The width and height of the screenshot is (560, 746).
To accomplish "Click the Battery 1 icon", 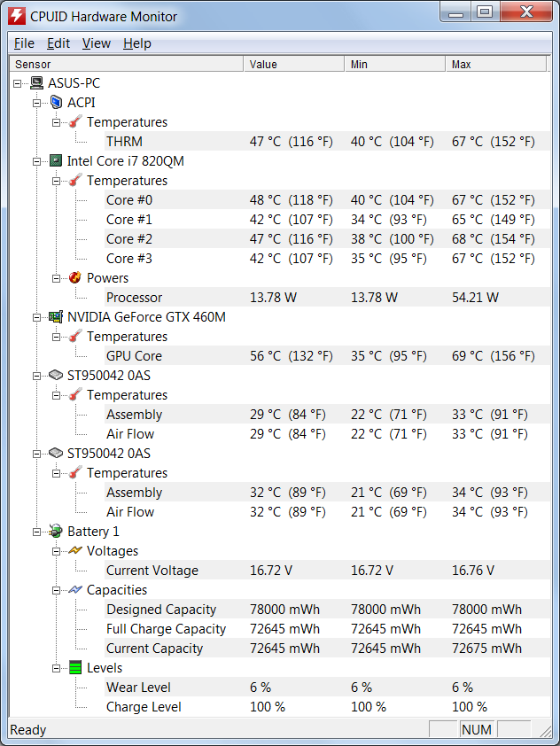I will pyautogui.click(x=56, y=532).
